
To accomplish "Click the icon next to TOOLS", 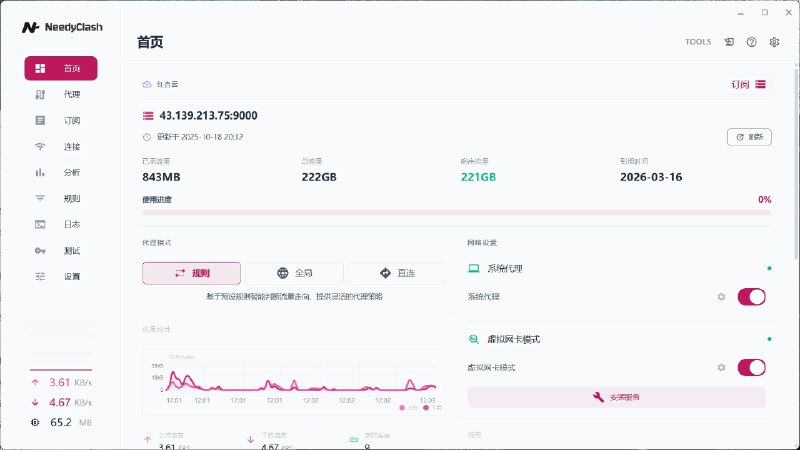I will pos(729,42).
